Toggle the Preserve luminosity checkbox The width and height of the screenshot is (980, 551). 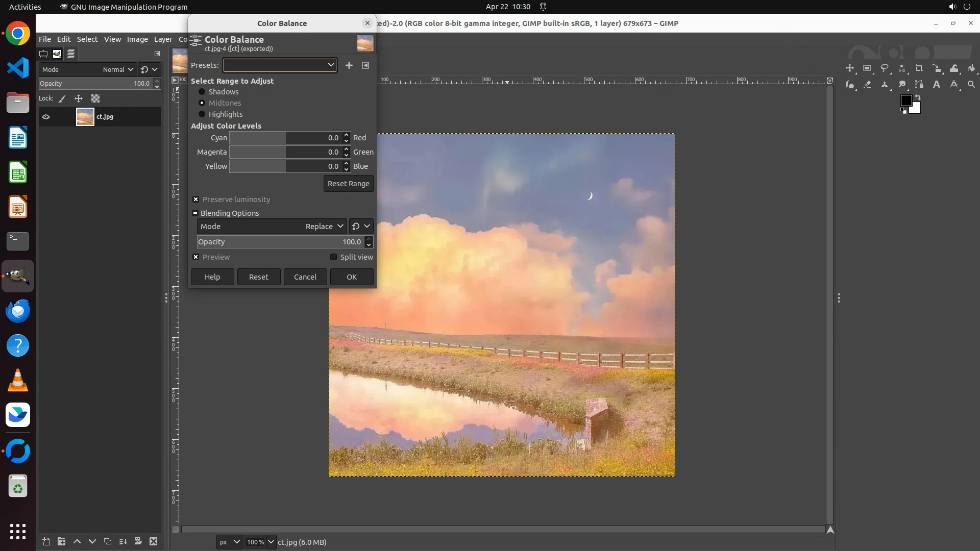pos(195,199)
